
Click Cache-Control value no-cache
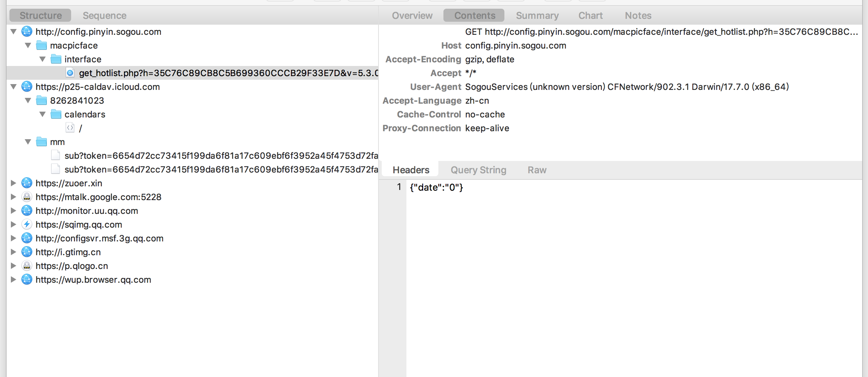(x=485, y=114)
